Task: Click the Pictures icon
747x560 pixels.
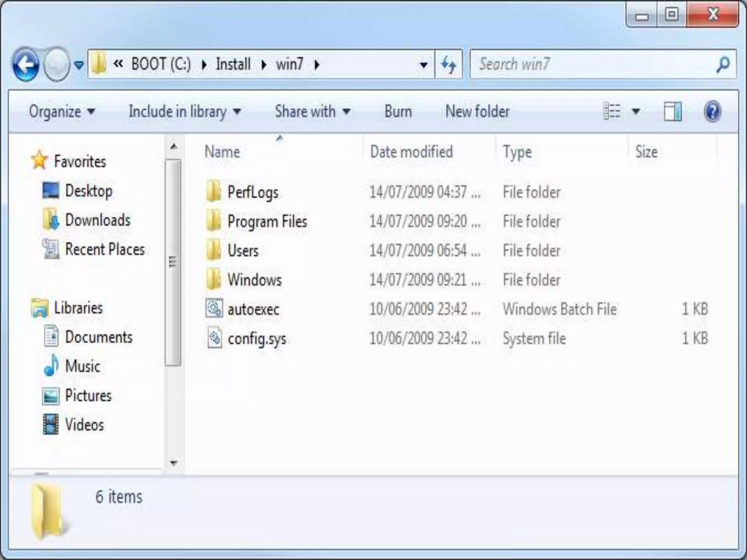Action: [50, 396]
